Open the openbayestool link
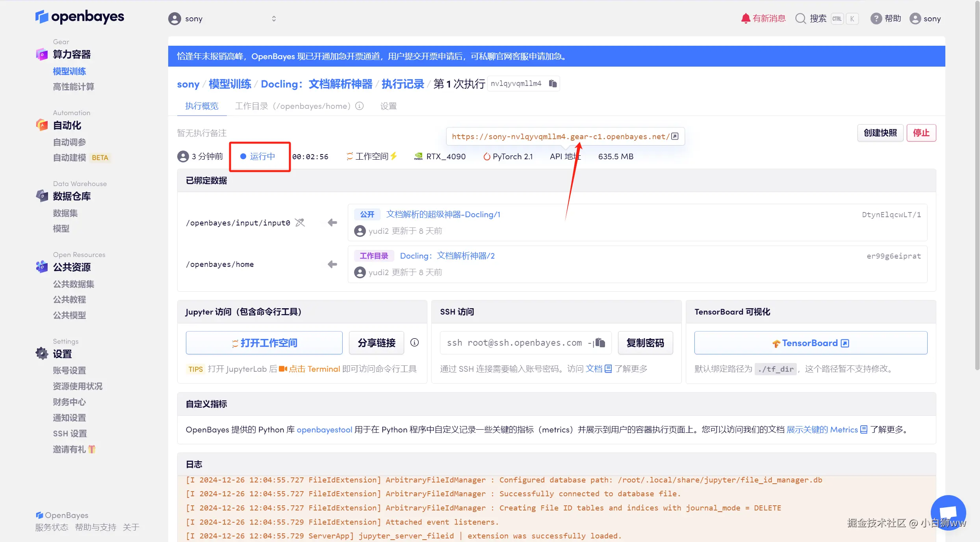Image resolution: width=980 pixels, height=542 pixels. click(x=324, y=430)
